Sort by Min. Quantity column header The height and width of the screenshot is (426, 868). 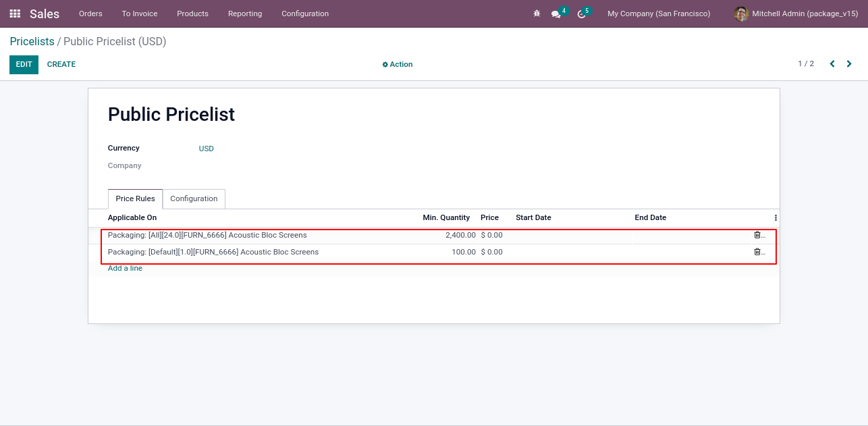pos(446,217)
